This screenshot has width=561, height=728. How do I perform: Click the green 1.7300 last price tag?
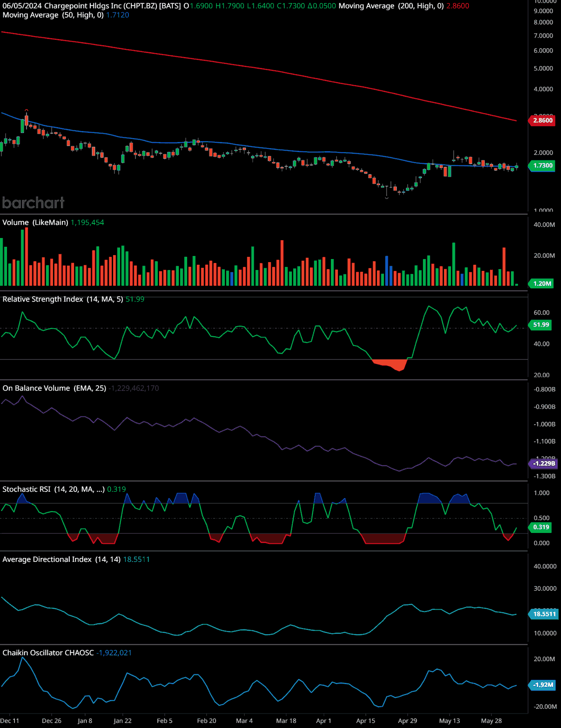coord(543,166)
